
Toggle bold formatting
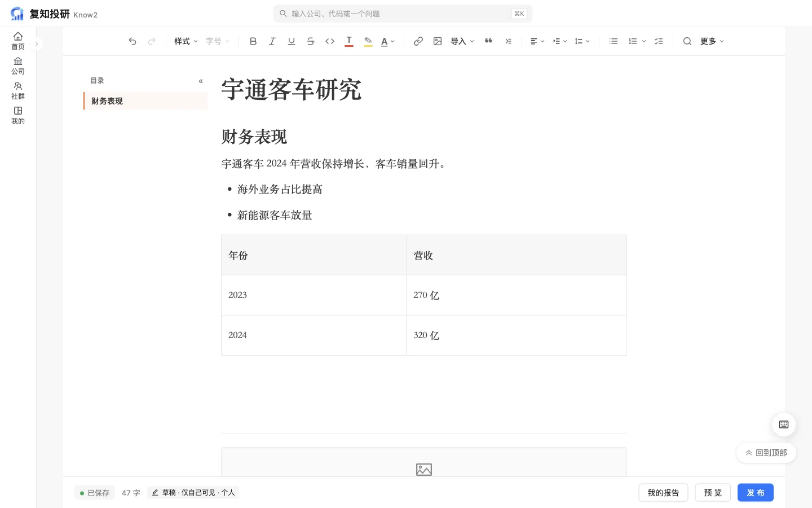coord(253,41)
